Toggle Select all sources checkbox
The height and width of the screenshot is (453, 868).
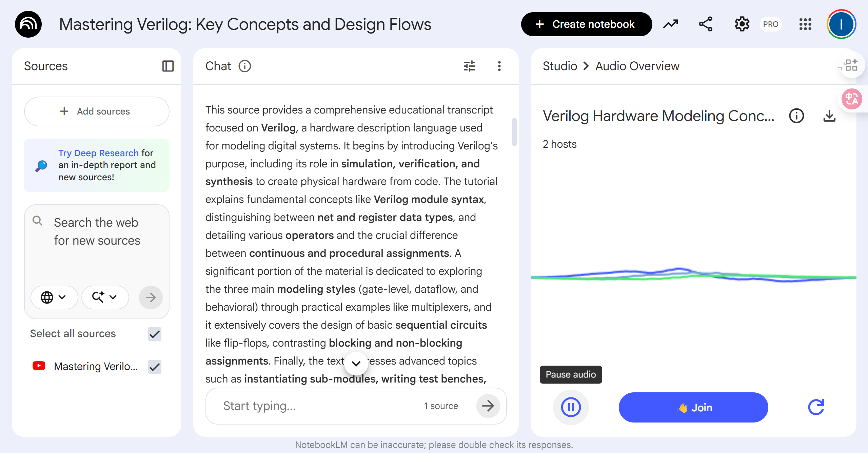[x=155, y=334]
